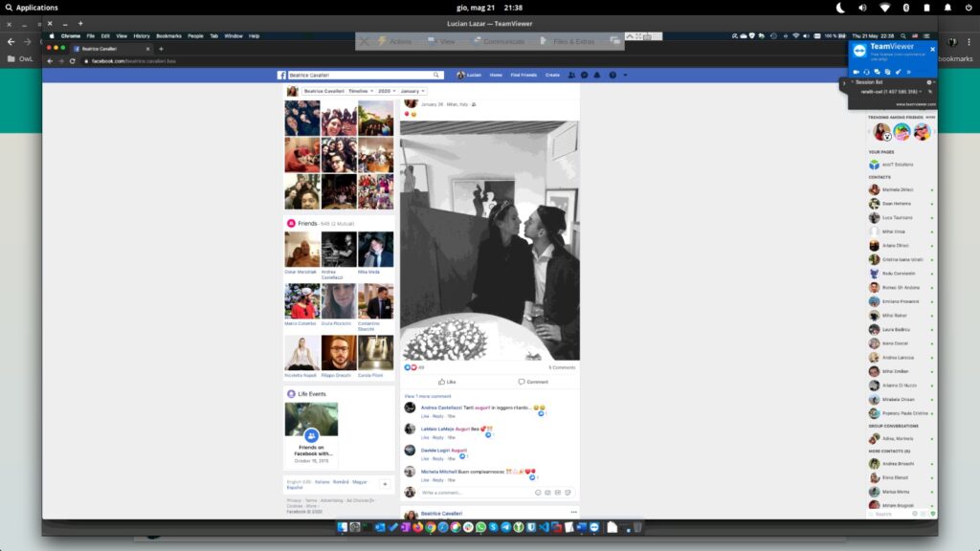Open Facebook notifications bell

(597, 75)
